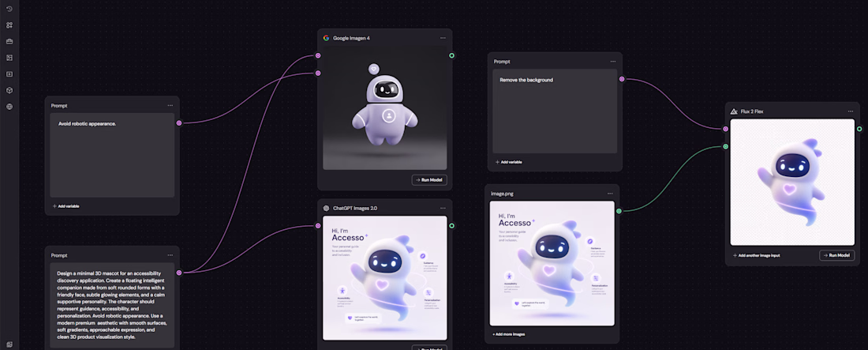Add variable to 'Avoid robotic appearance' prompt
The width and height of the screenshot is (868, 350).
[65, 205]
